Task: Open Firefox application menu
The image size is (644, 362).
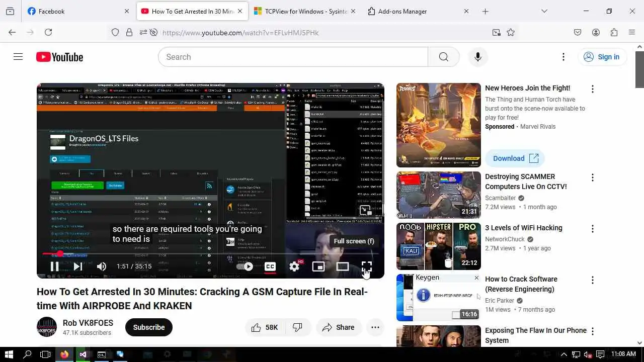Action: [632, 32]
